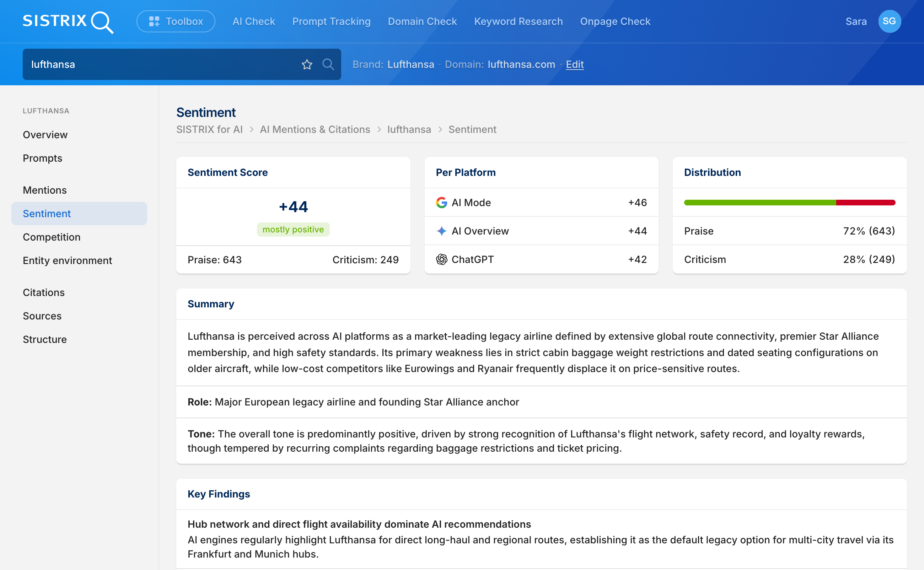Click the Sentiment Score card heading
This screenshot has height=570, width=924.
click(x=228, y=172)
